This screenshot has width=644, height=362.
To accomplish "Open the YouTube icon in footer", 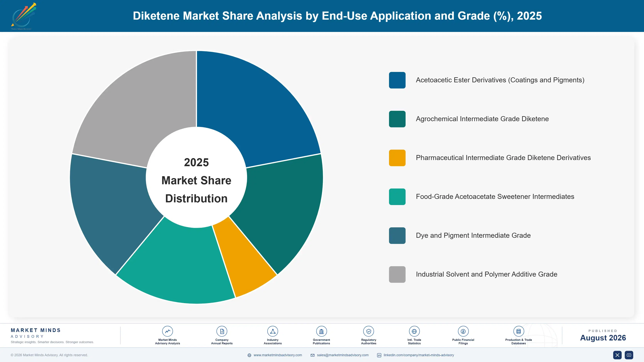I will 629,355.
